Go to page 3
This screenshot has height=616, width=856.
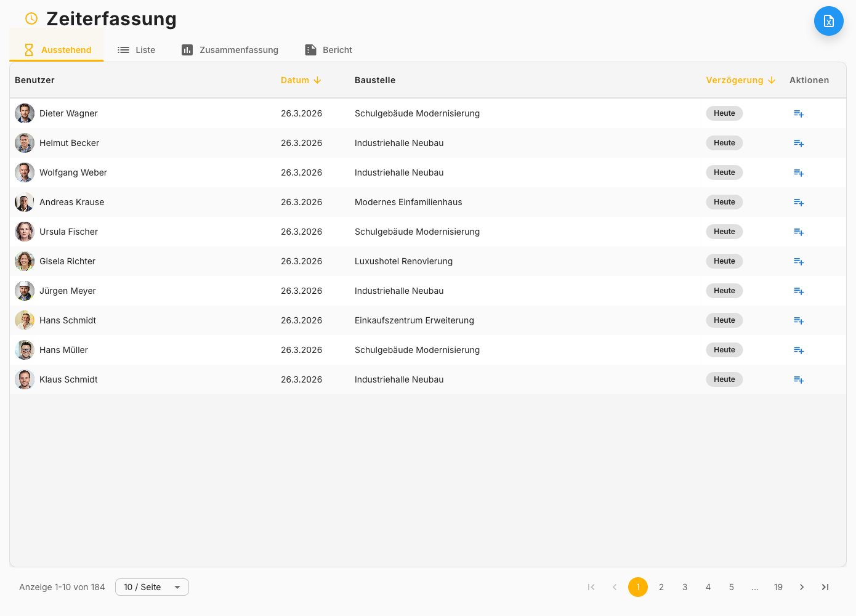click(x=684, y=587)
